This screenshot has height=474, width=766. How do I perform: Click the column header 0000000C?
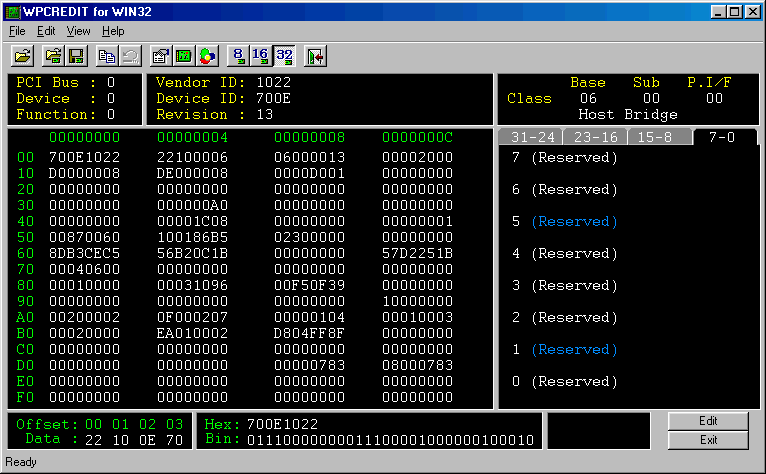click(x=417, y=137)
